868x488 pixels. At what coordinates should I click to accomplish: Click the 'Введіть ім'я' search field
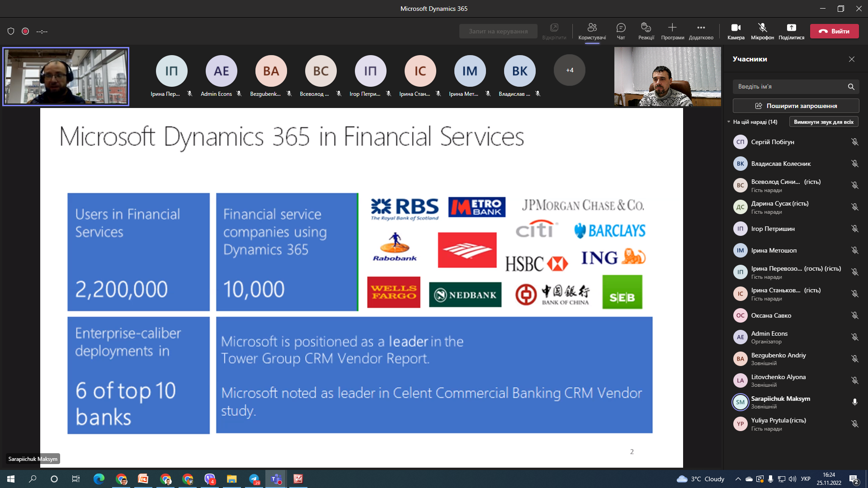pos(789,87)
